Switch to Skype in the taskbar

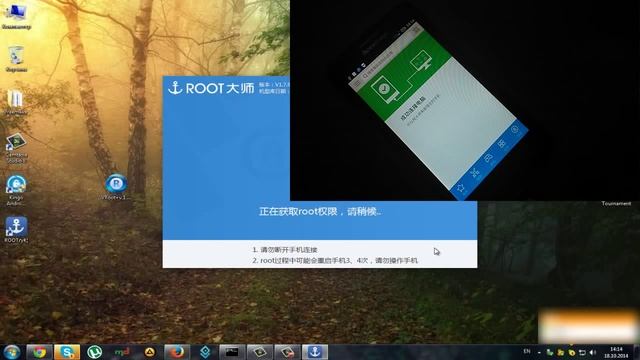coord(67,352)
